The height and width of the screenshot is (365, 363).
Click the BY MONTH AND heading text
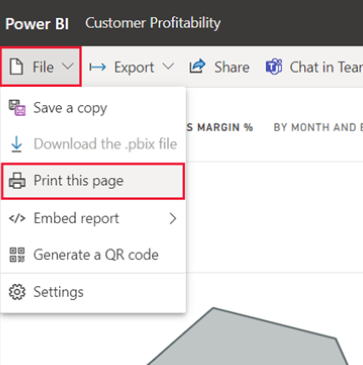[x=318, y=127]
